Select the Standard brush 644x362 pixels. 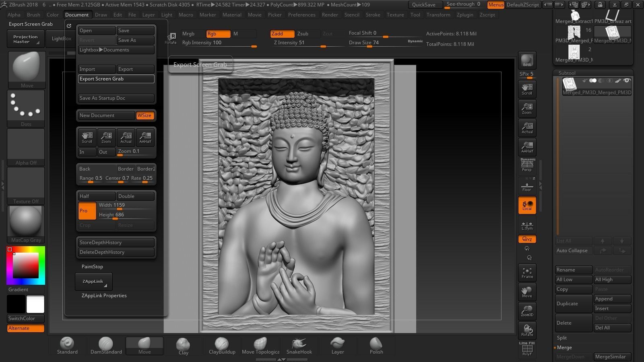(67, 346)
